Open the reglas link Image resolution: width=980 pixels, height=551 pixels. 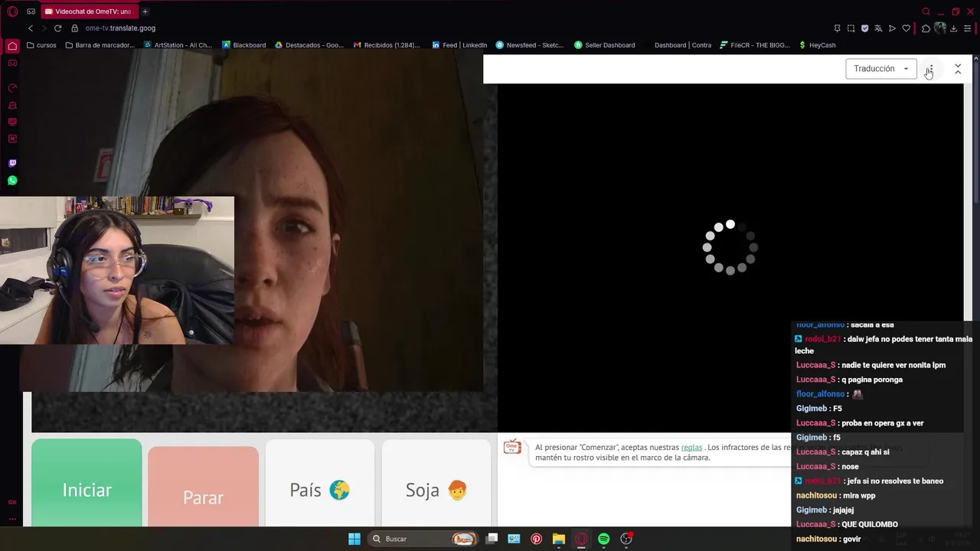(x=691, y=447)
